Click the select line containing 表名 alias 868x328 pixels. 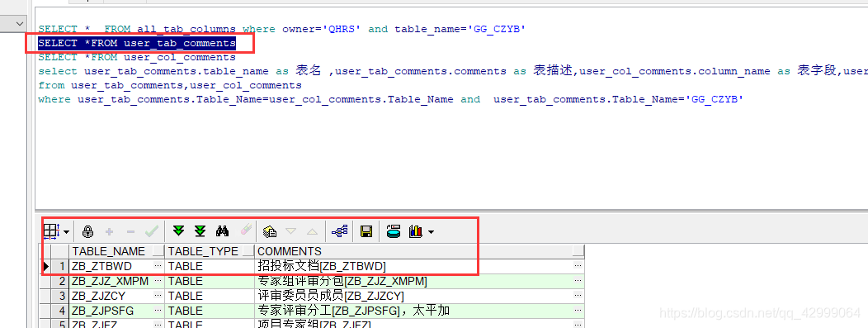(x=453, y=71)
